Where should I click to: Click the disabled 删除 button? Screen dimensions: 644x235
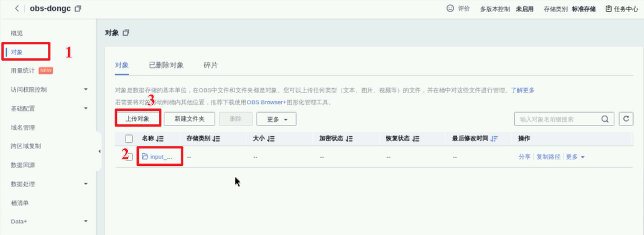tap(236, 119)
